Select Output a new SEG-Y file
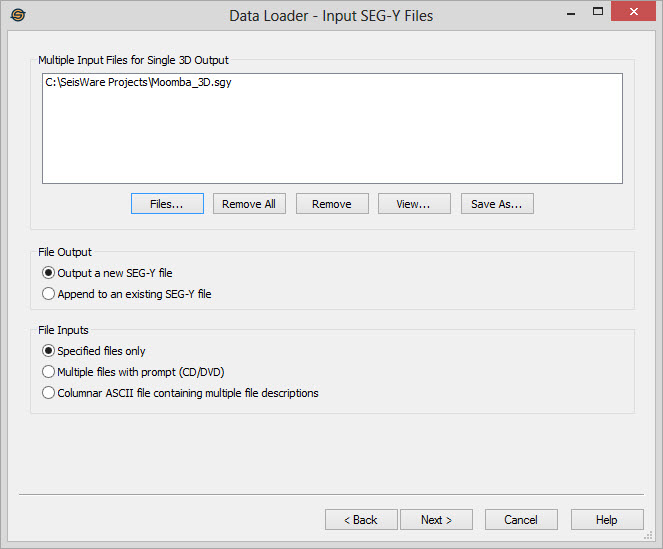The image size is (663, 549). click(x=48, y=273)
